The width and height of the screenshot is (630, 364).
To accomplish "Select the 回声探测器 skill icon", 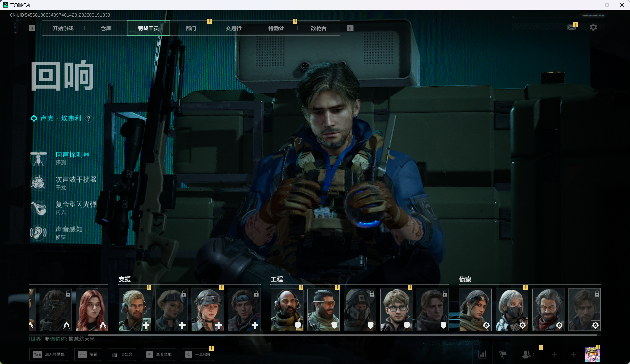I will click(39, 158).
